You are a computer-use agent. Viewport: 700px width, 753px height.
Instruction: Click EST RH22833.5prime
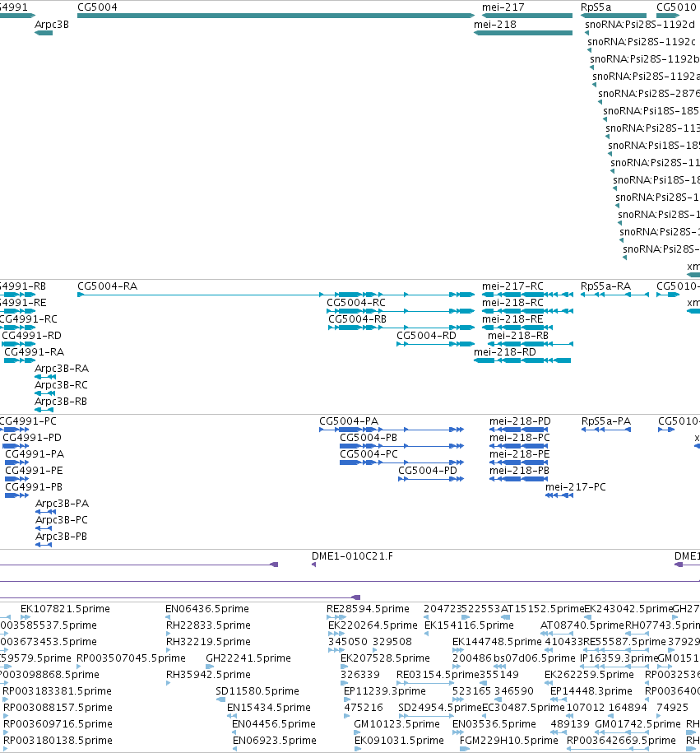208,625
